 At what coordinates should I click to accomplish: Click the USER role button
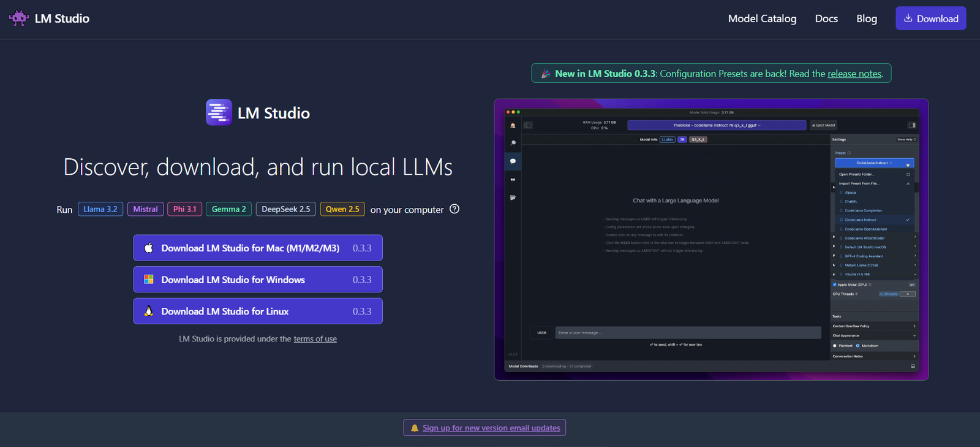(x=542, y=333)
